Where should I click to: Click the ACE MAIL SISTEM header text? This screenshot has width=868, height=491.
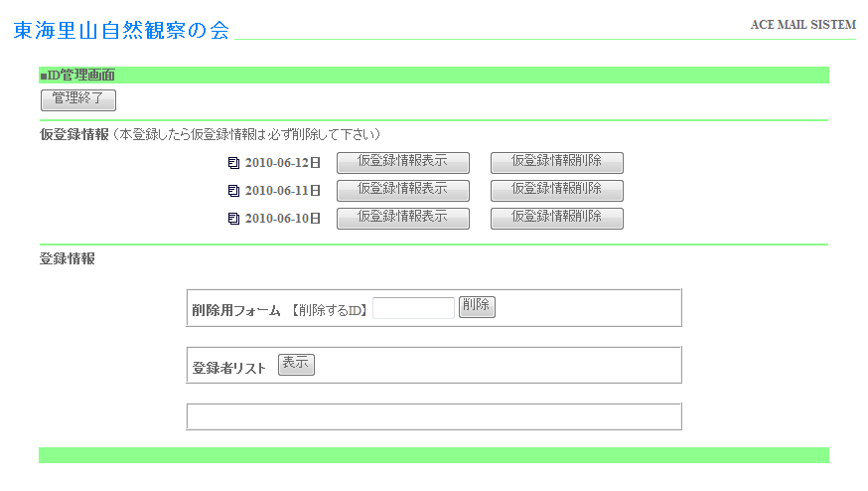tap(802, 25)
